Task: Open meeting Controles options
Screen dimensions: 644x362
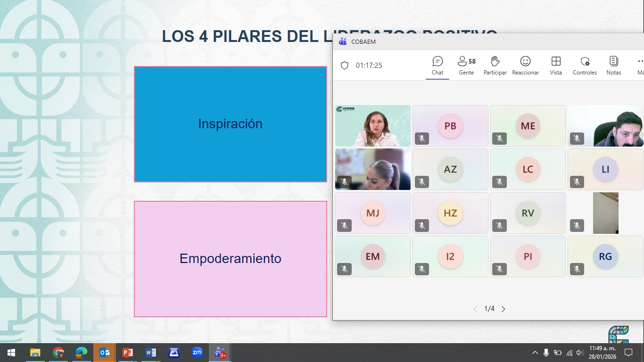Action: [585, 66]
